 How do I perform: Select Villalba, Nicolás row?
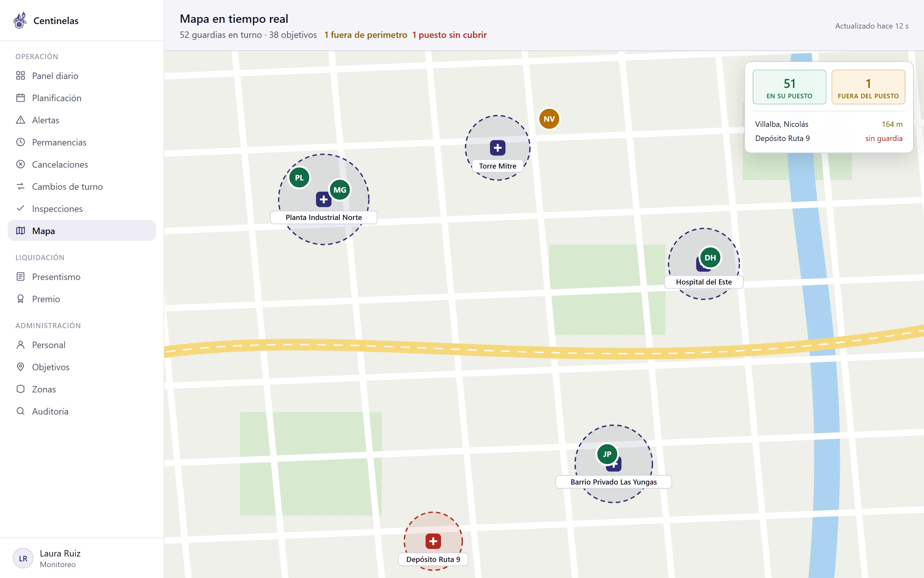coord(828,124)
